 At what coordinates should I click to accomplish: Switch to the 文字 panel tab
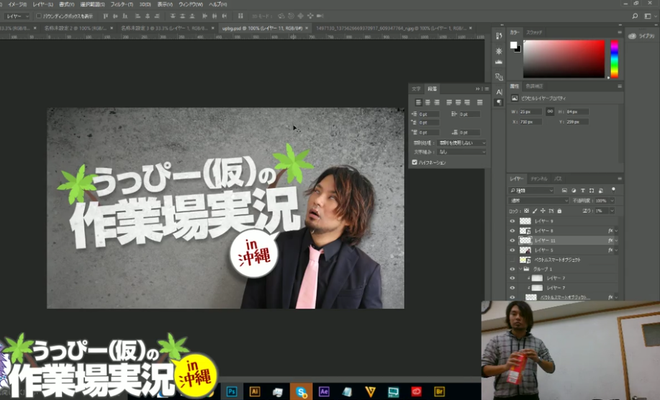418,89
